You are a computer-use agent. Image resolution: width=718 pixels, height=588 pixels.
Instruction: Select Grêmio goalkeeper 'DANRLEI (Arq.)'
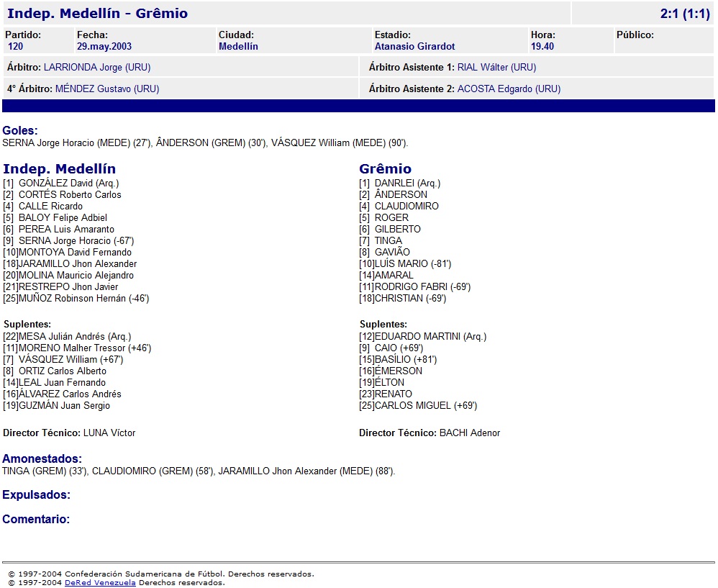point(407,184)
